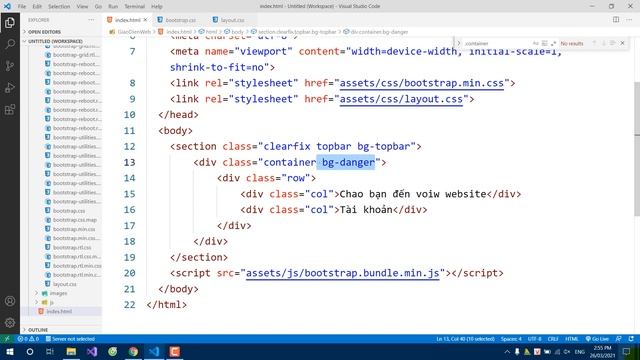Start Go Live server in status bar
Screen dimensions: 640x360
[597, 339]
